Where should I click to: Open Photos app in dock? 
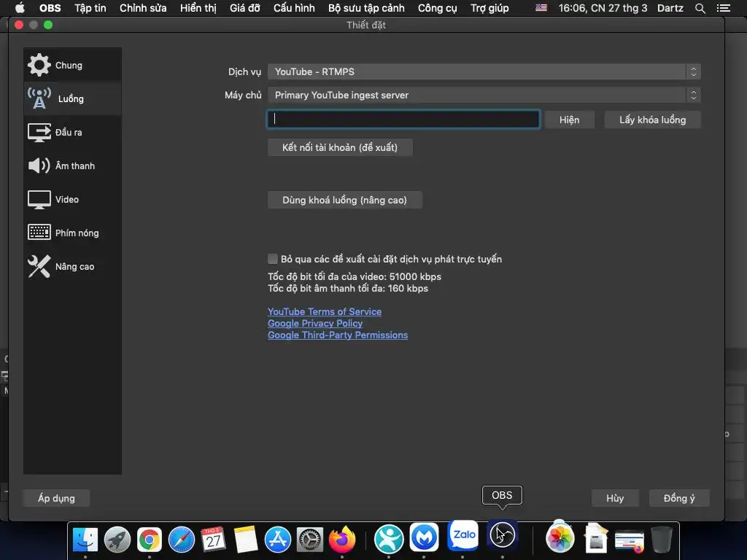tap(560, 538)
